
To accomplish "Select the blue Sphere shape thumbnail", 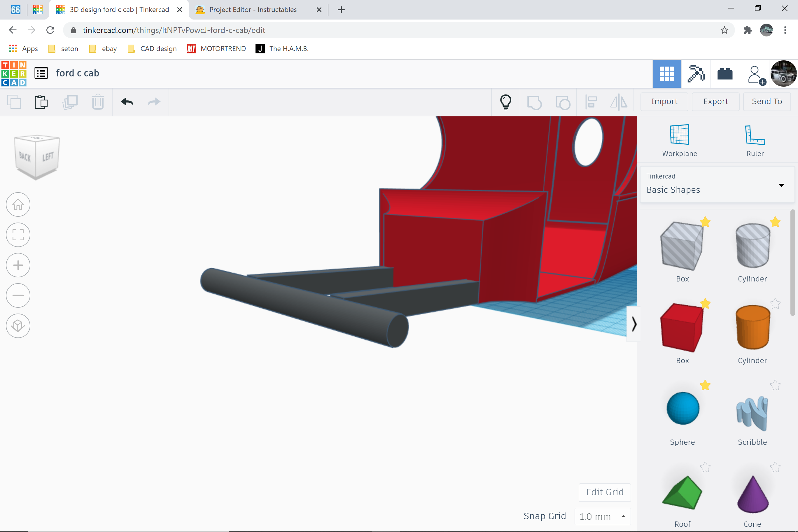I will point(682,409).
